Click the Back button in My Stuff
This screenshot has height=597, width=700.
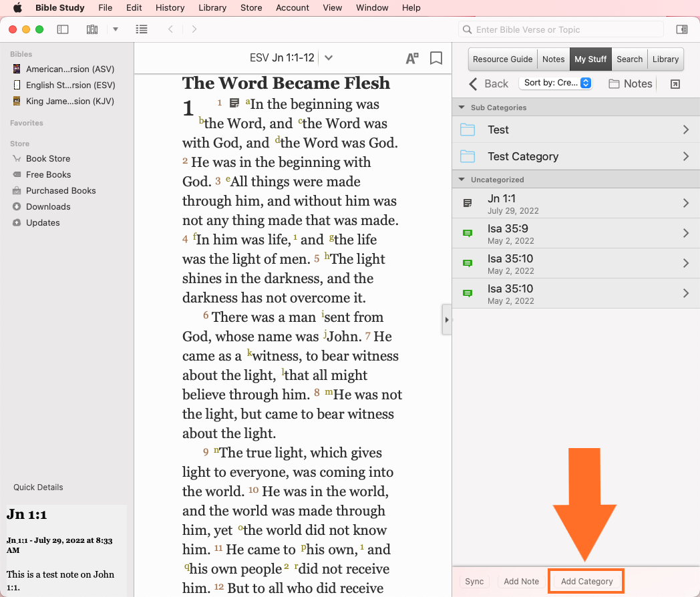[x=488, y=83]
